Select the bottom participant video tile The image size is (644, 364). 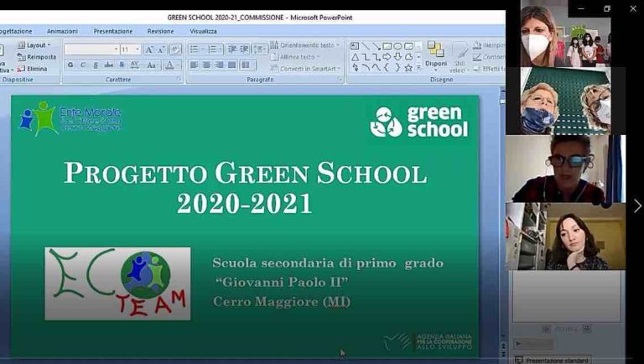point(565,237)
